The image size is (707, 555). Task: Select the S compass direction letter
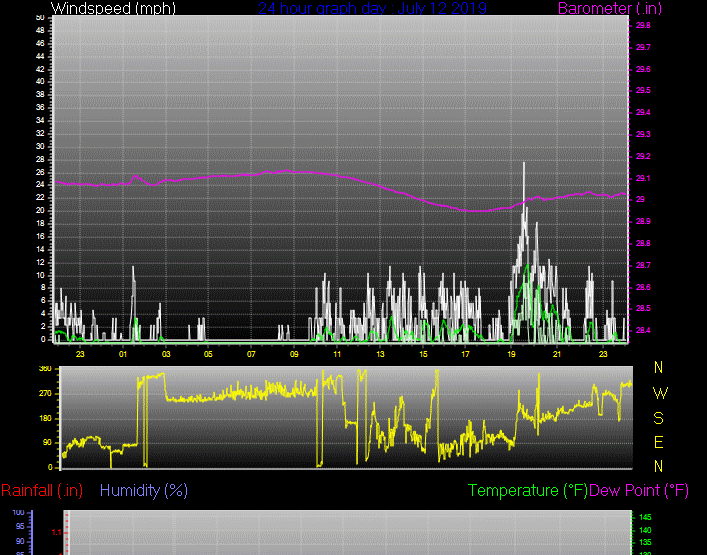[x=658, y=418]
